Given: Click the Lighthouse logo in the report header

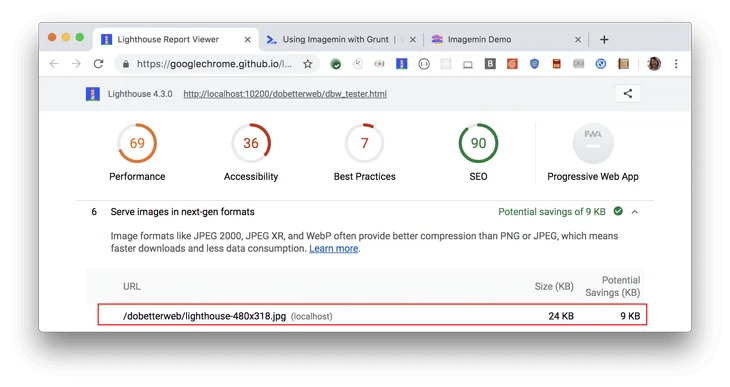Looking at the screenshot, I should tap(93, 94).
